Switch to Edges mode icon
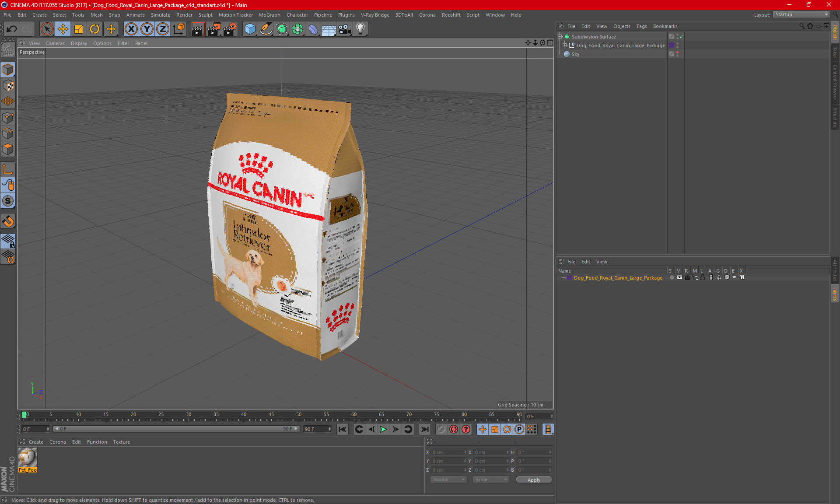The width and height of the screenshot is (840, 504). pyautogui.click(x=8, y=133)
